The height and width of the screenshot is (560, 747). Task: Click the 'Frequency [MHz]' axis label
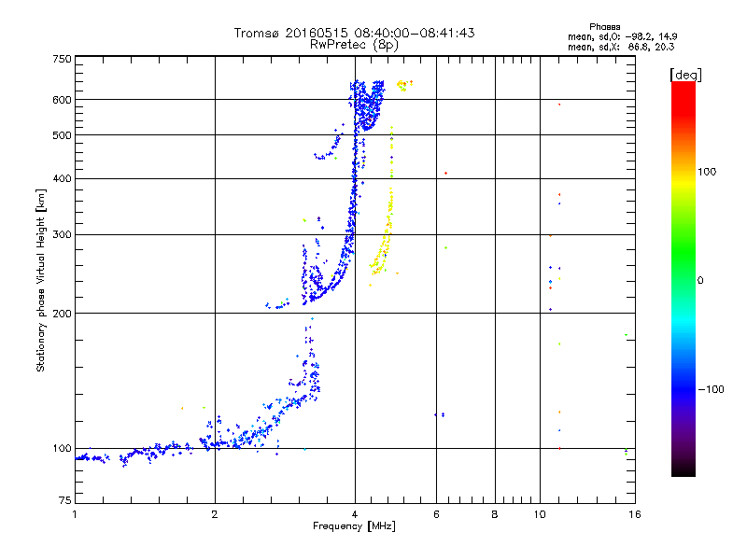point(354,526)
